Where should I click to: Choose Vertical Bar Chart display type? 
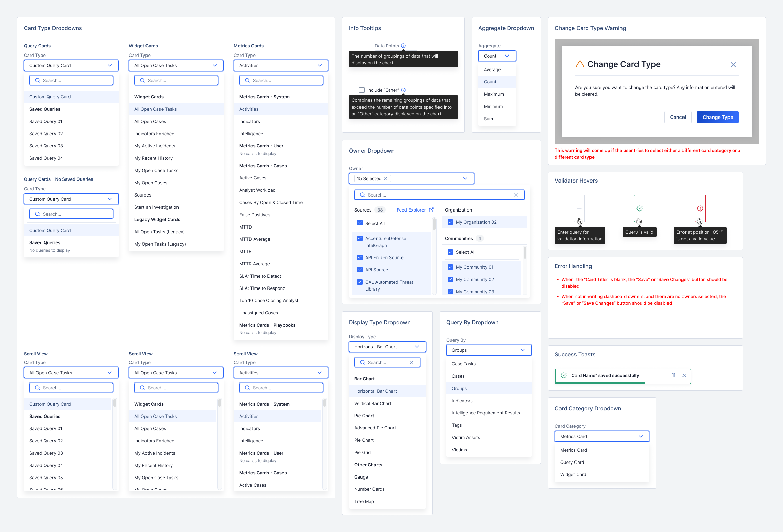(373, 403)
